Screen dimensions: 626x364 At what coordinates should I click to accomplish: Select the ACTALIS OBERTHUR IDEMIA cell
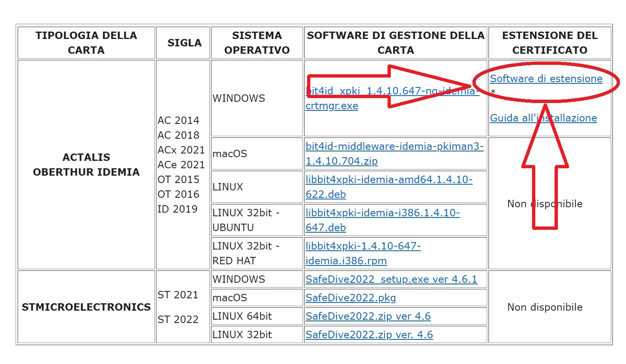[86, 165]
